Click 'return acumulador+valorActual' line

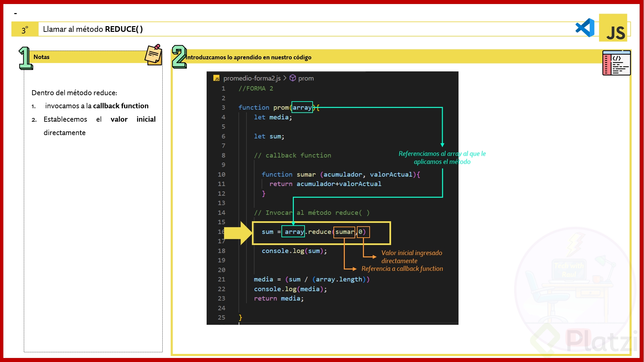coord(325,184)
